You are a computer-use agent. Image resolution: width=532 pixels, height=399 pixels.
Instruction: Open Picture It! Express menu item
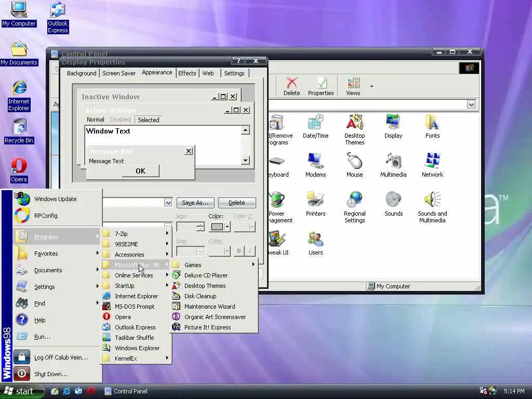point(214,327)
